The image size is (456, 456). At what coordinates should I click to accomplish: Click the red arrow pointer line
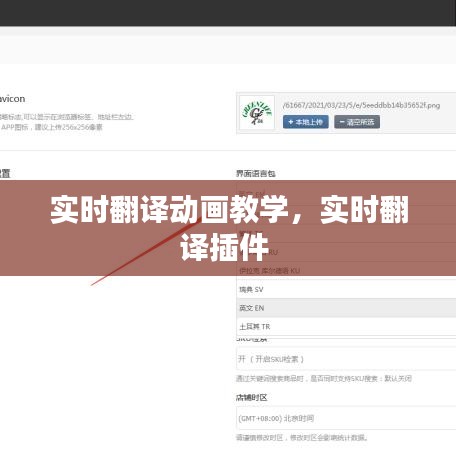[146, 252]
